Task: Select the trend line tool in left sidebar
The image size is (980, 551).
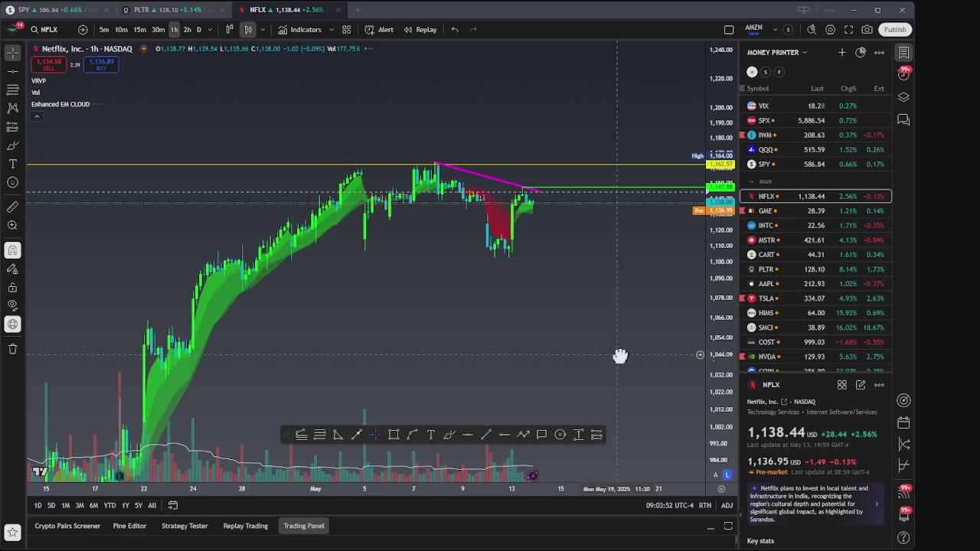Action: (x=12, y=71)
